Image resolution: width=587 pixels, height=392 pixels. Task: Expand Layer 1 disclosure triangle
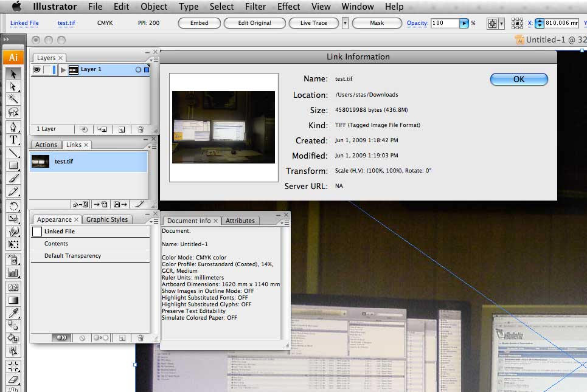(x=63, y=69)
